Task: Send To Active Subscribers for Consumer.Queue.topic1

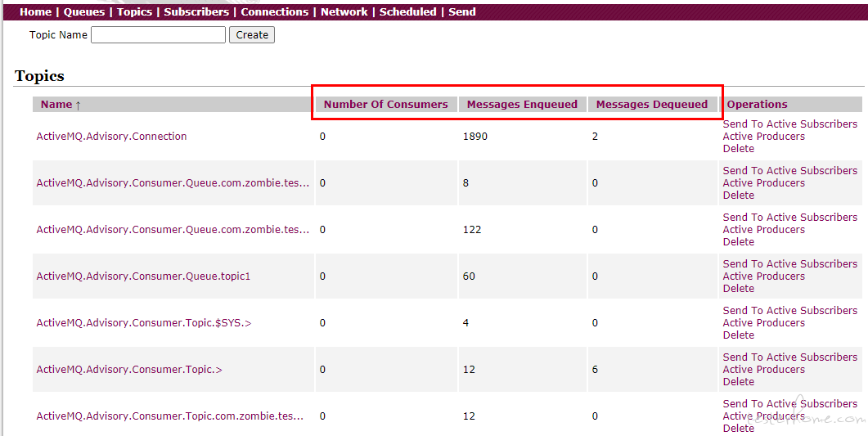Action: pos(790,263)
